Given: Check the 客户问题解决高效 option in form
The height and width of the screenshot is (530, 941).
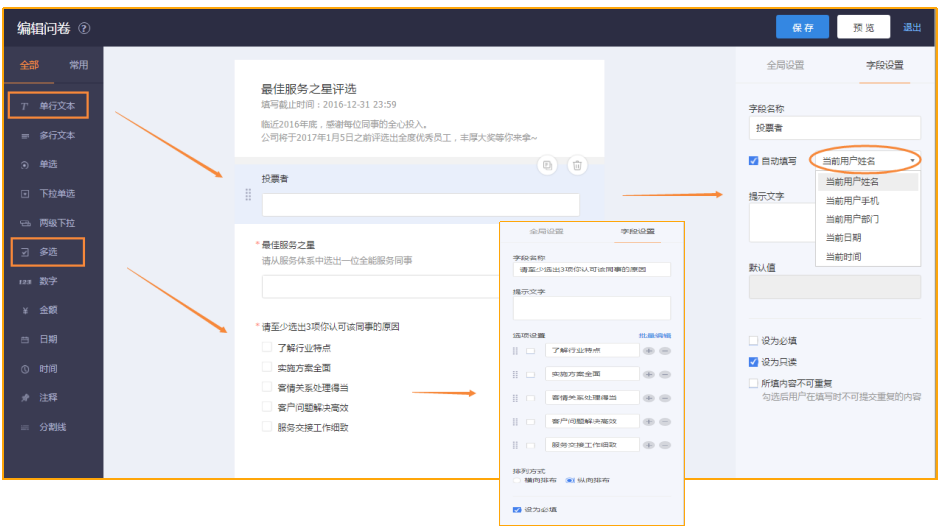Looking at the screenshot, I should tap(267, 406).
